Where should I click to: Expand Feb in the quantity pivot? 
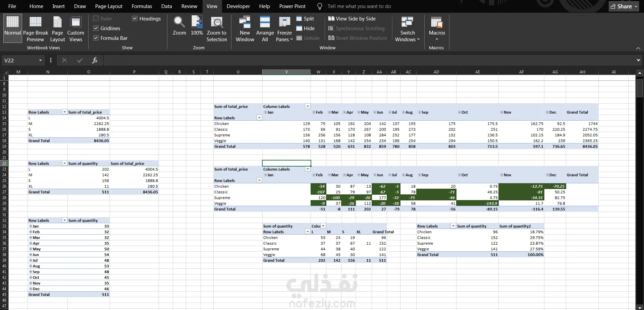[31, 232]
